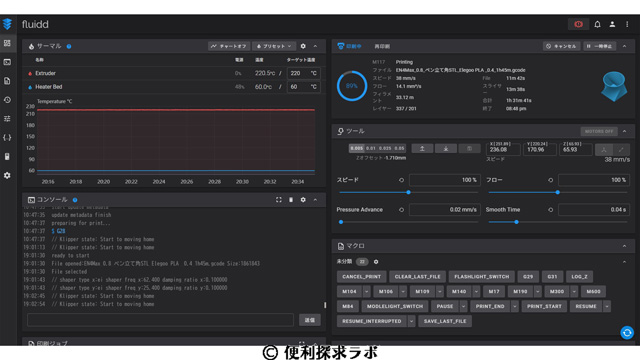Reset the speed value to default

[x=401, y=180]
